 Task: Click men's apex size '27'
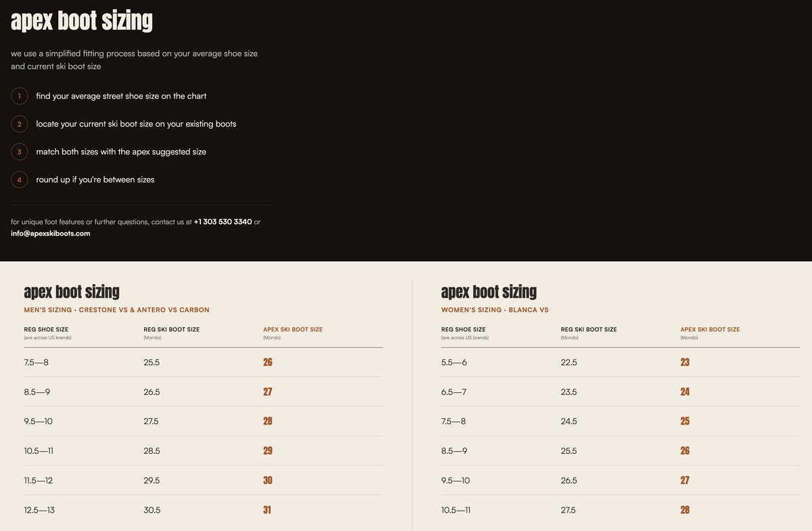click(268, 392)
